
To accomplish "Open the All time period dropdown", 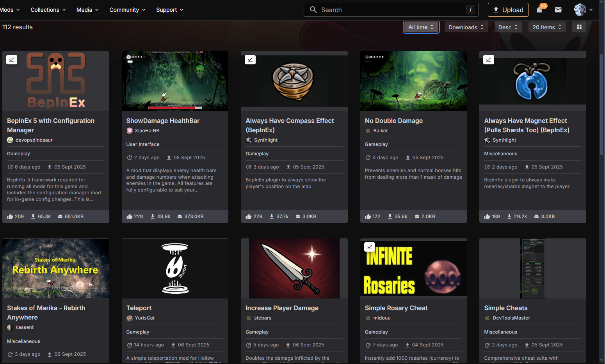I will pyautogui.click(x=421, y=27).
